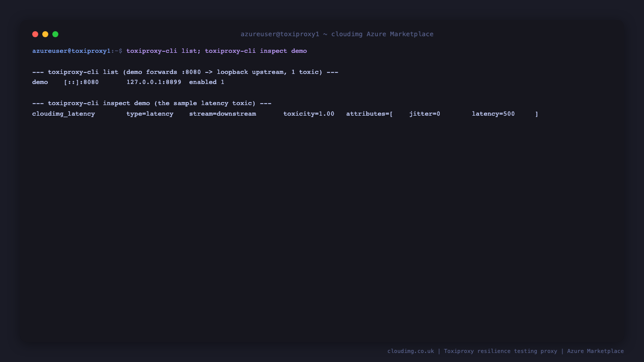The width and height of the screenshot is (644, 362).
Task: Click the 'enabled' status value
Action: pos(203,82)
